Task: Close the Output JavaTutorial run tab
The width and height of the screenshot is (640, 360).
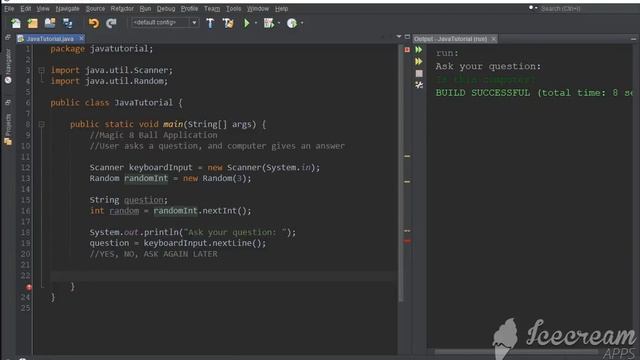Action: pyautogui.click(x=493, y=39)
